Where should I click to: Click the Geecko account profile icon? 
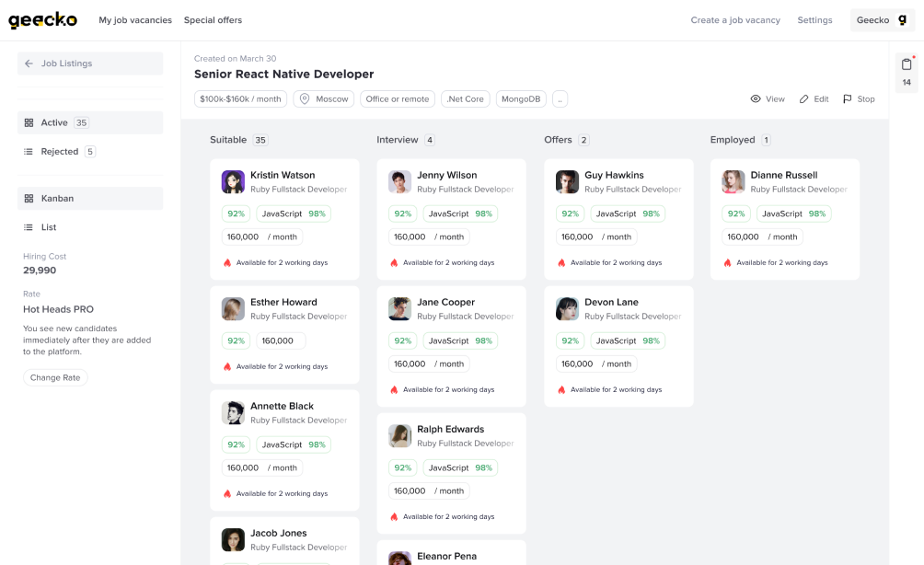click(x=902, y=20)
